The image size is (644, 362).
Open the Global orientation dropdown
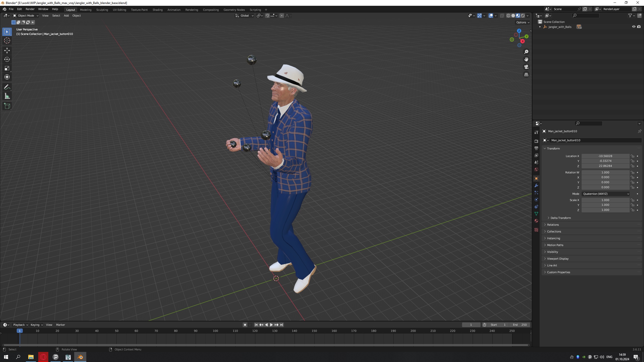click(x=245, y=16)
